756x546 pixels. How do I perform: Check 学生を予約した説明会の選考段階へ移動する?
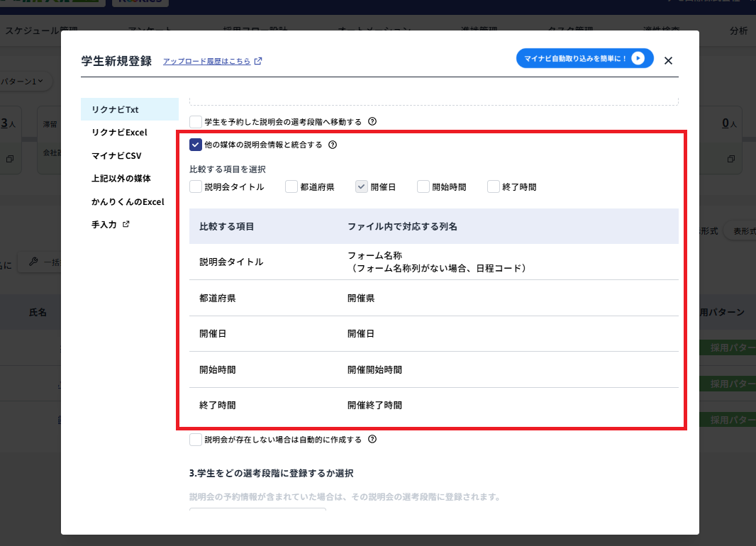tap(196, 121)
